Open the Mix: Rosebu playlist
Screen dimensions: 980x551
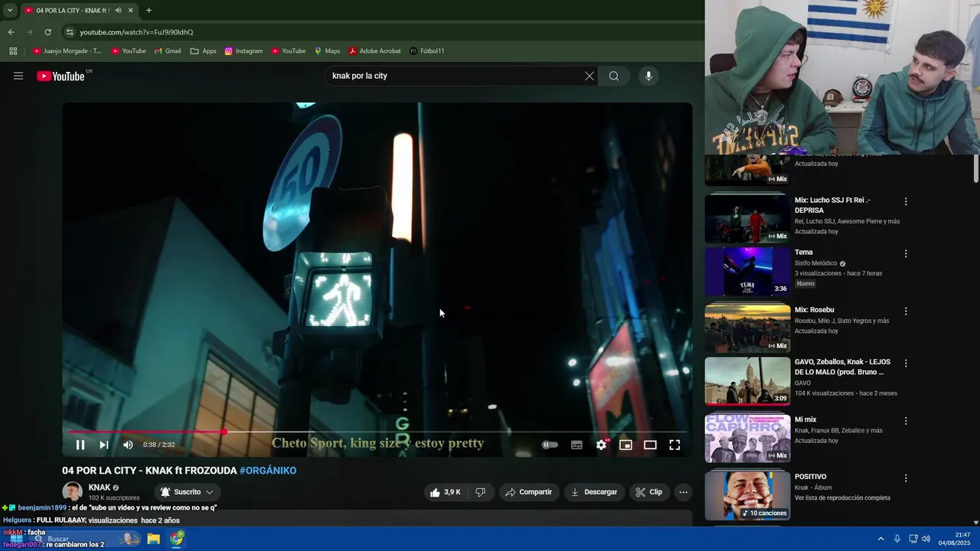[747, 329]
